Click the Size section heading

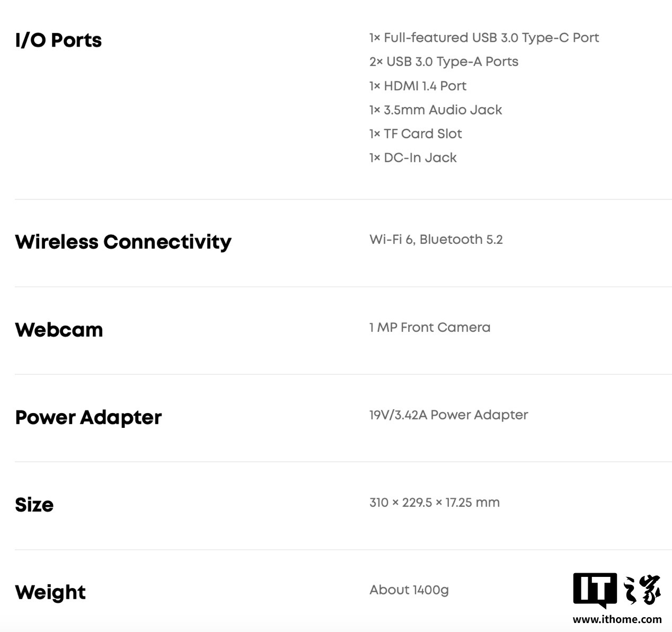point(34,505)
